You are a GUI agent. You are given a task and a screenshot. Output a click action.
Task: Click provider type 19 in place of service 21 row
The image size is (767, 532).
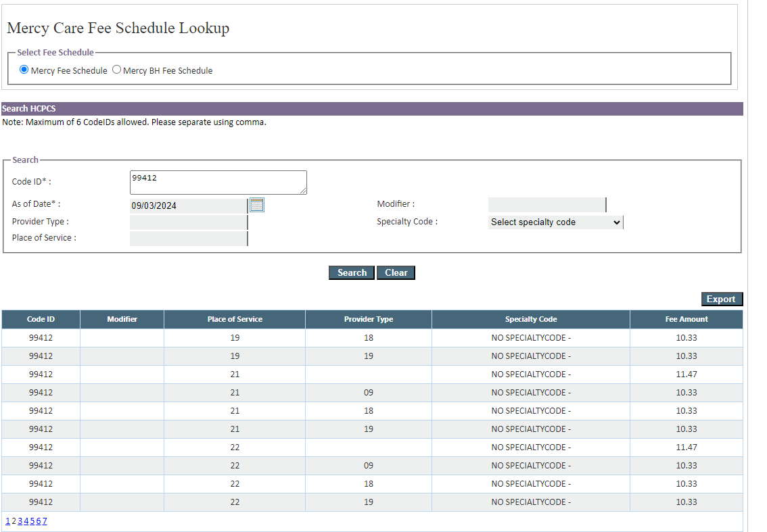369,429
